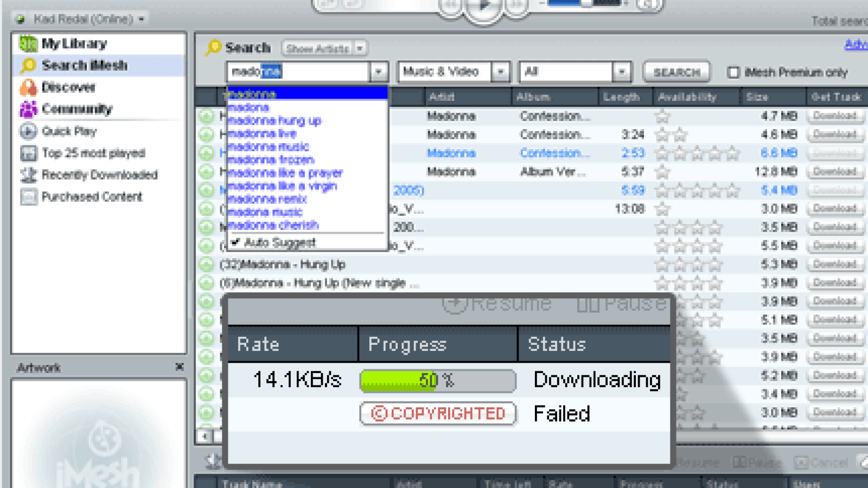
Task: Open Top 25 most played list
Action: 93,153
